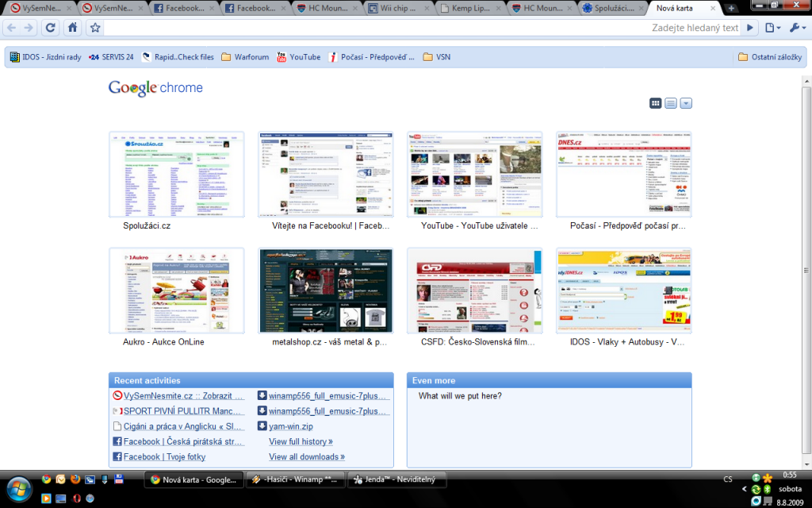
Task: Reload the page with the refresh button
Action: coord(50,28)
